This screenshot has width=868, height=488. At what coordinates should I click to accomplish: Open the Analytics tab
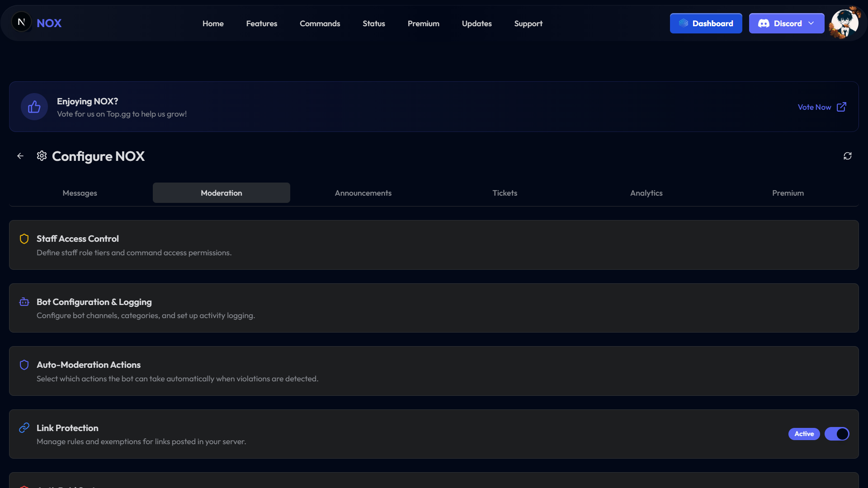pyautogui.click(x=646, y=193)
